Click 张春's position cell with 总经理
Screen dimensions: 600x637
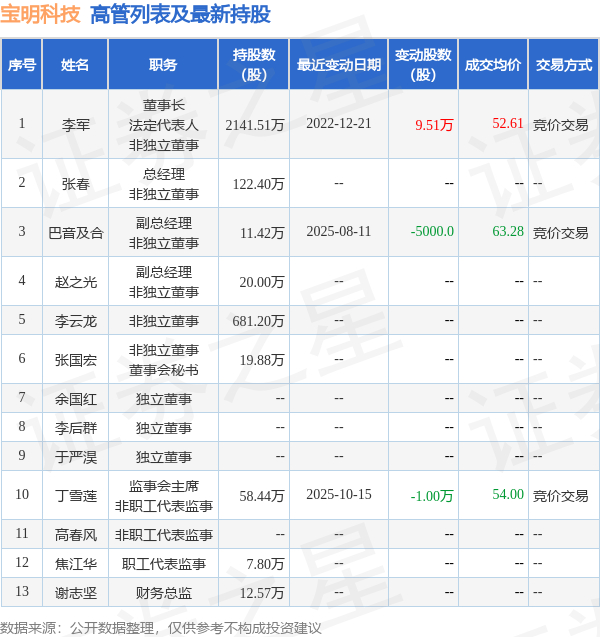point(164,184)
